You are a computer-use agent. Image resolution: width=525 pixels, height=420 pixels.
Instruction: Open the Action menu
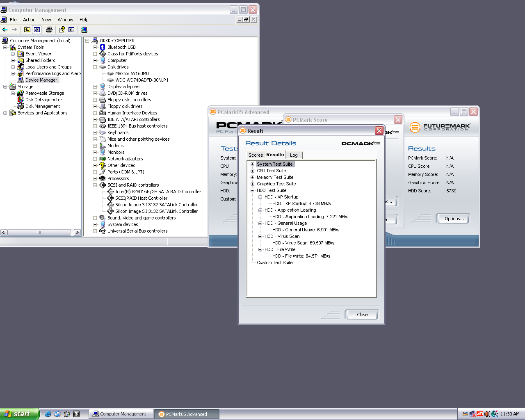[x=29, y=20]
